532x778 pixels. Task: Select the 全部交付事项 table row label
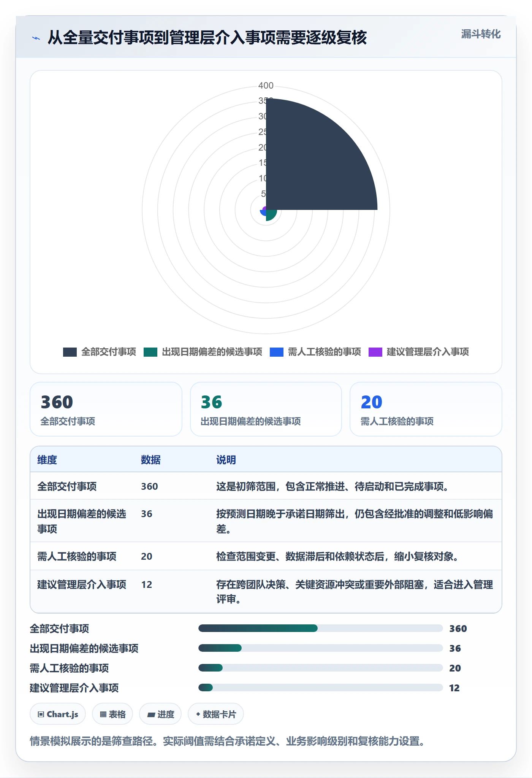(67, 486)
